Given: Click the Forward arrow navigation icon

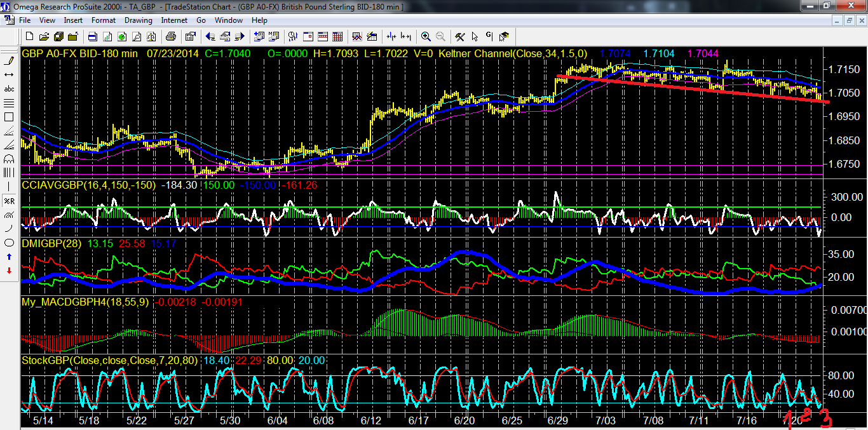Looking at the screenshot, I should (240, 36).
